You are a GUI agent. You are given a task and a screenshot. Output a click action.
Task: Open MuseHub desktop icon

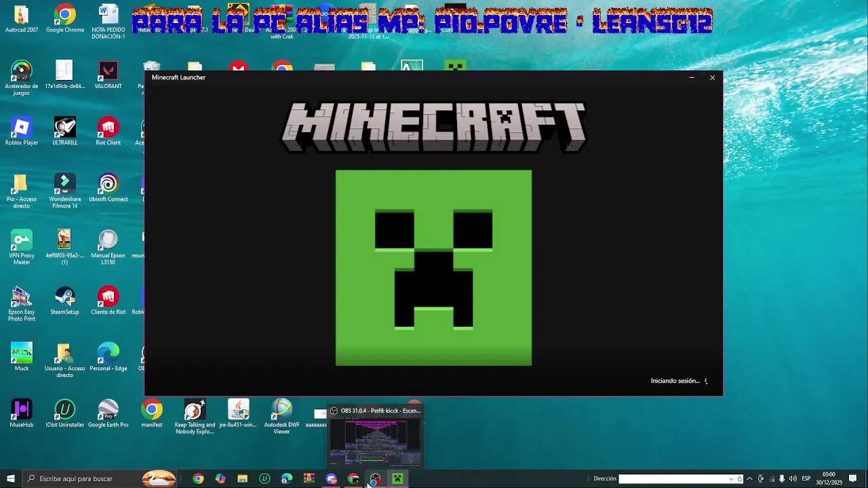click(22, 413)
